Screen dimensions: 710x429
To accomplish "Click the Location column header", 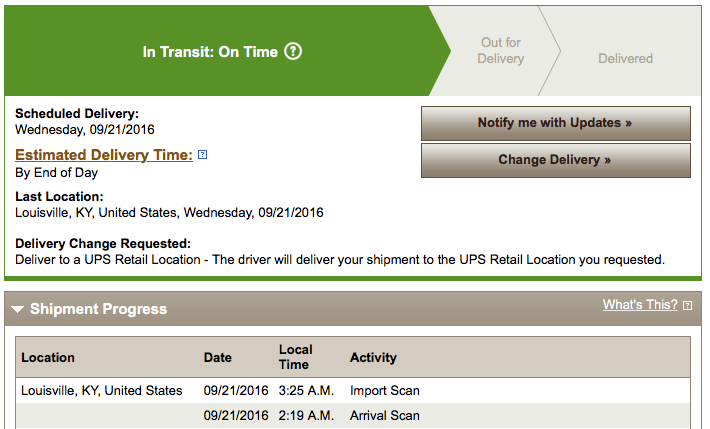I will point(48,357).
